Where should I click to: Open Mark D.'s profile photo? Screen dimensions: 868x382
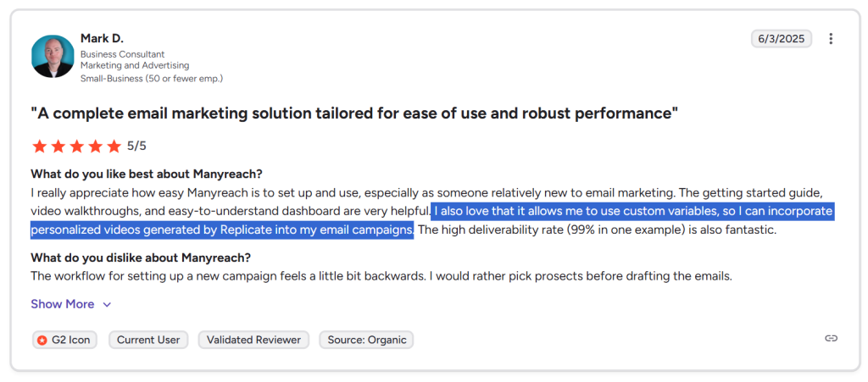click(x=53, y=57)
